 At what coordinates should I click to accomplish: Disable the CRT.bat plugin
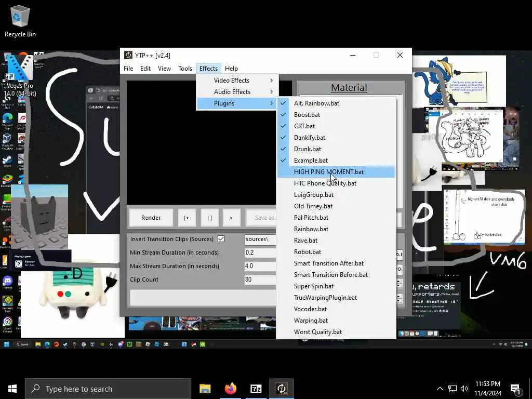coord(336,126)
